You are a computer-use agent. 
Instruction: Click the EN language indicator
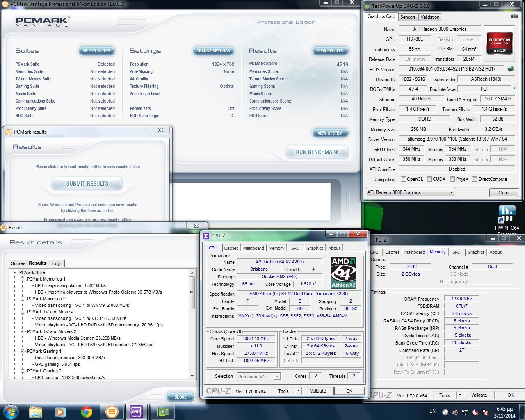pyautogui.click(x=433, y=411)
